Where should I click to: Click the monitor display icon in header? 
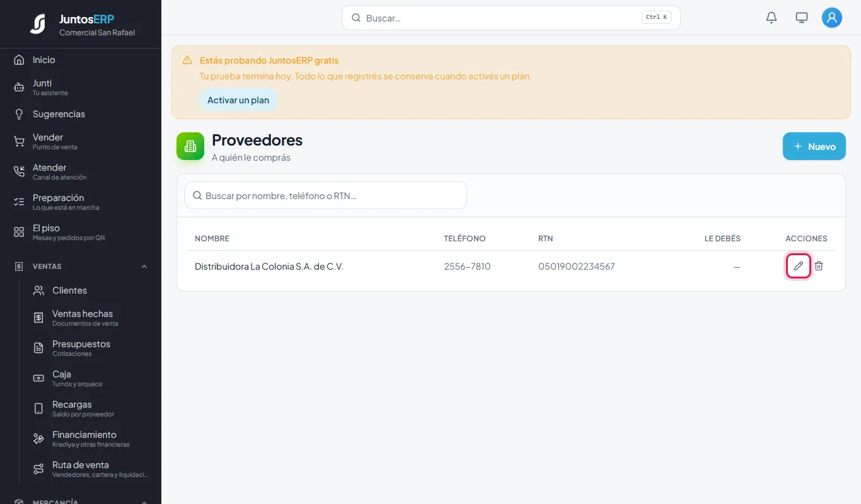(x=802, y=18)
